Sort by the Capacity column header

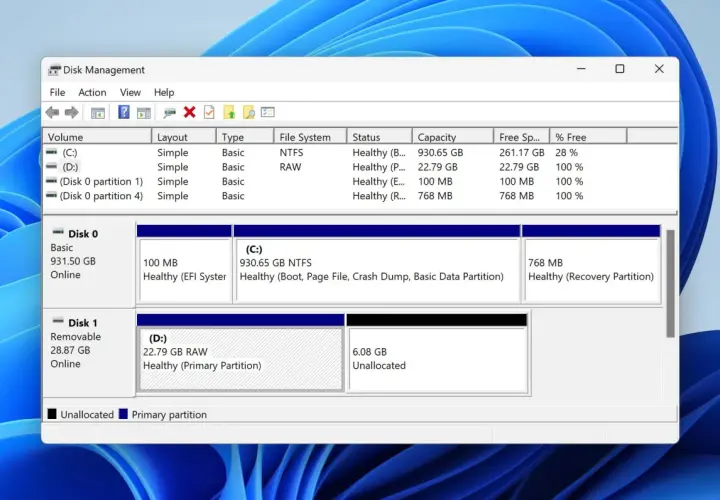click(x=453, y=137)
